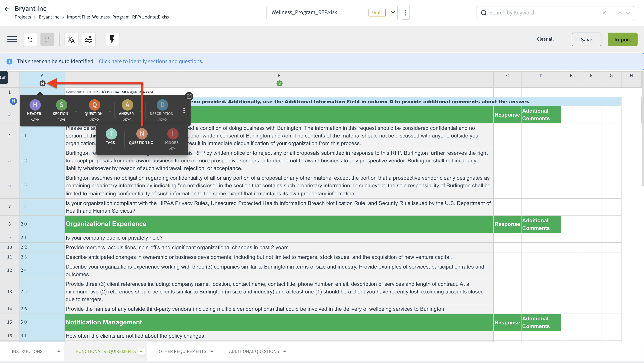The width and height of the screenshot is (644, 363).
Task: Click the lightning bolt auto-identify icon
Action: click(x=112, y=39)
